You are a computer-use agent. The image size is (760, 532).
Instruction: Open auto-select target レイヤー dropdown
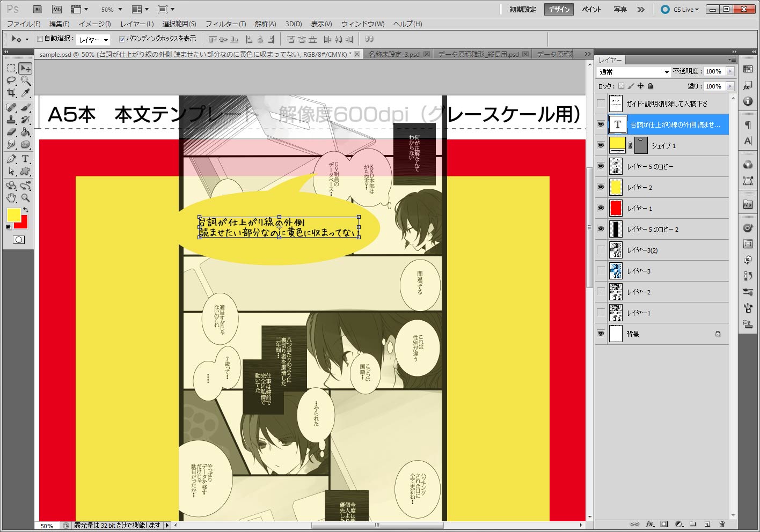(94, 40)
